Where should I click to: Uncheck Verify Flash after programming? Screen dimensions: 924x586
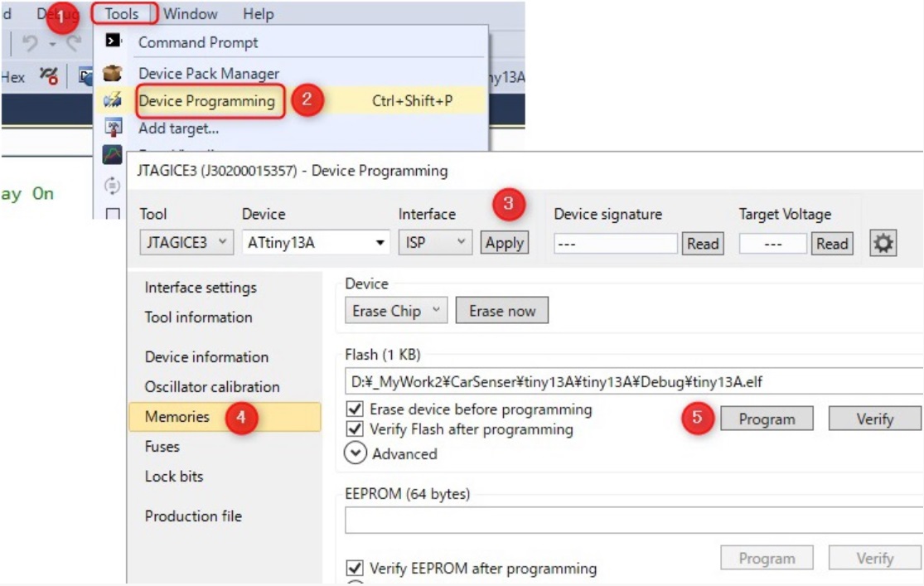(x=356, y=429)
